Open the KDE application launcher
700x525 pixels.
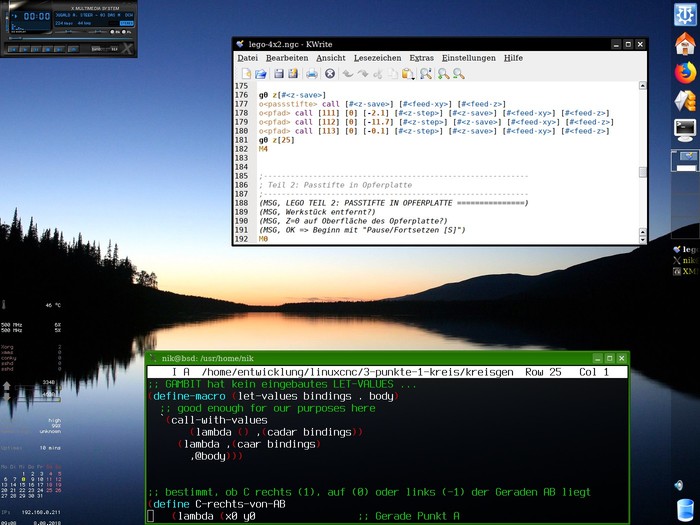tap(685, 13)
